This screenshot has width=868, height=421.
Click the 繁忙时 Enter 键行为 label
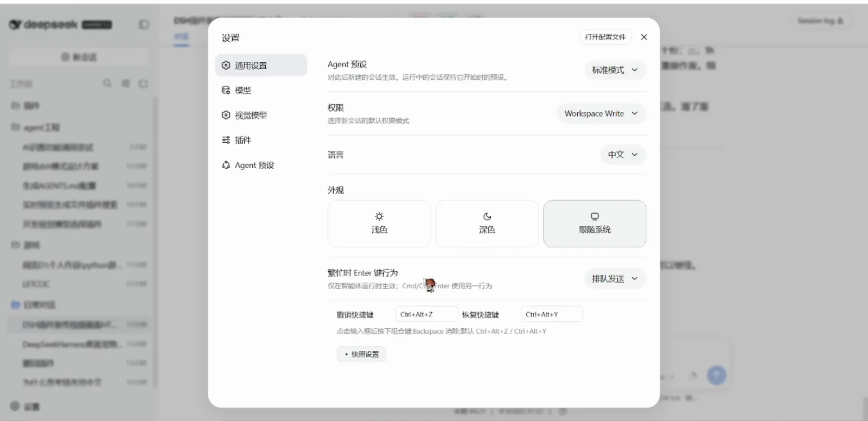coord(362,272)
